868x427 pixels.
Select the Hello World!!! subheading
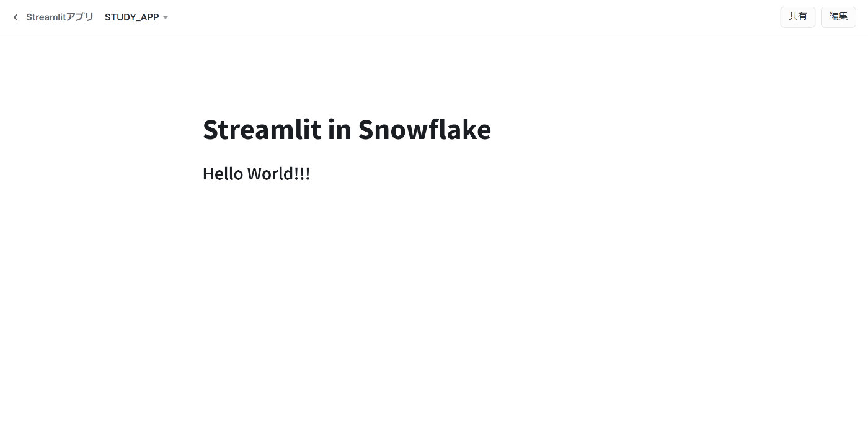tap(256, 173)
